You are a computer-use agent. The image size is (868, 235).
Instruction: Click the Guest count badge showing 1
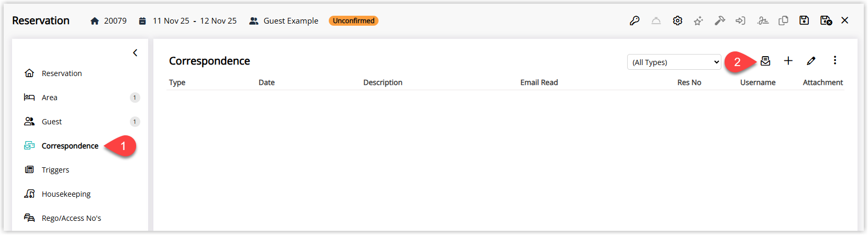[135, 122]
